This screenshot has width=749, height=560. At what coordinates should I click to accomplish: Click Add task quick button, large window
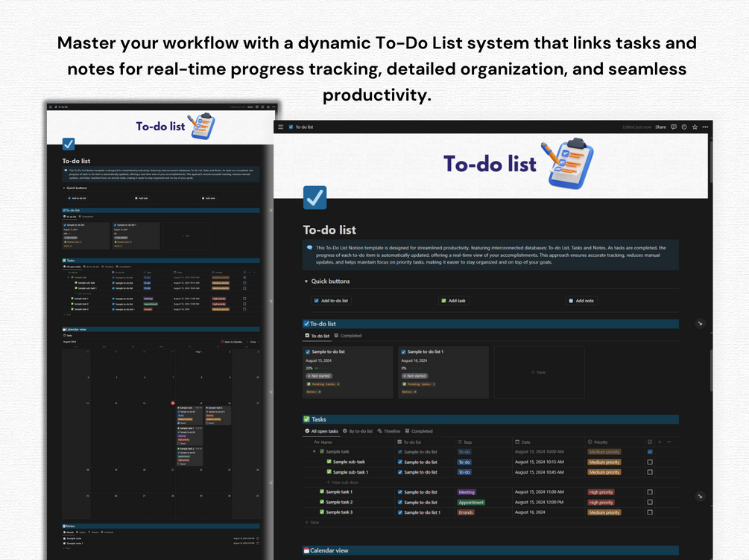[453, 301]
